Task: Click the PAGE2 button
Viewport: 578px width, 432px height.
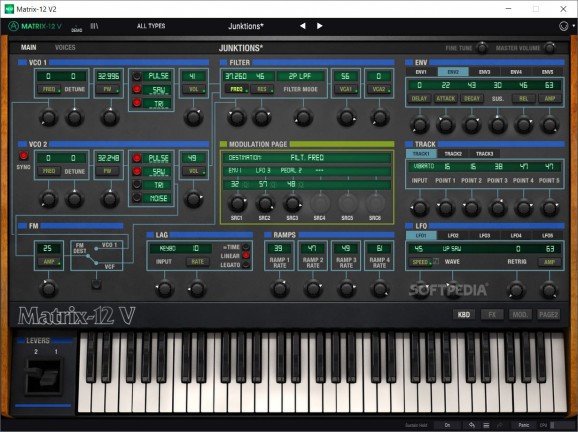Action: point(549,314)
